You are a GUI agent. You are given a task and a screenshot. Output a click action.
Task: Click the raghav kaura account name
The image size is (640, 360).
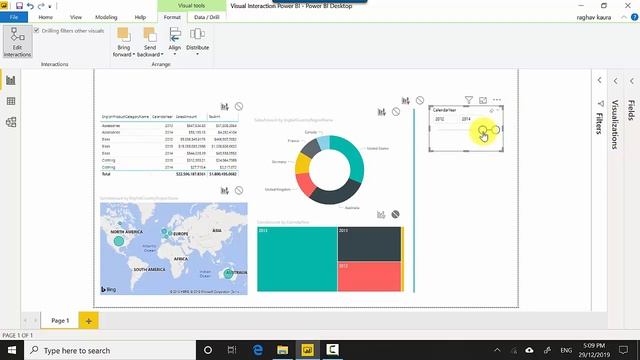pyautogui.click(x=593, y=18)
